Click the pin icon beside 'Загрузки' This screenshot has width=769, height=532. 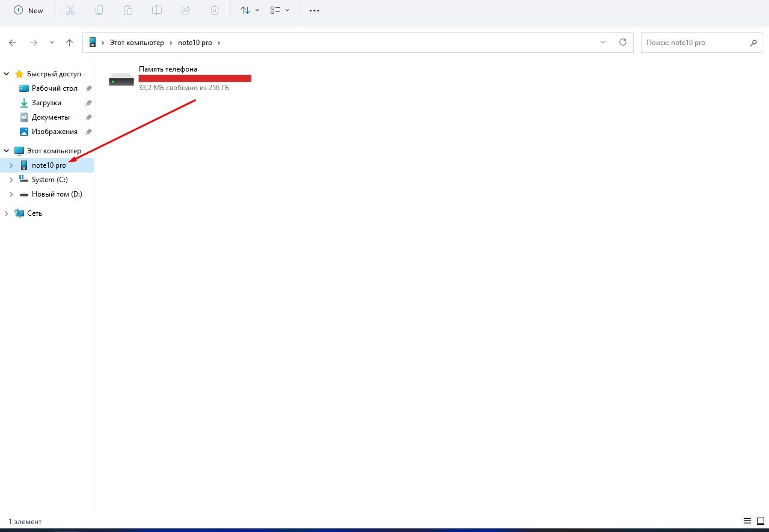click(88, 103)
